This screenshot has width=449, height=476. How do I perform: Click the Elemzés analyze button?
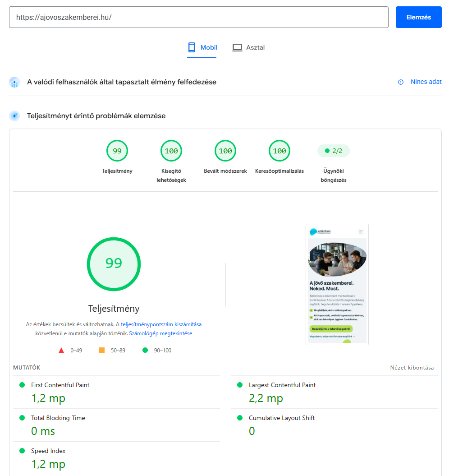(x=418, y=17)
